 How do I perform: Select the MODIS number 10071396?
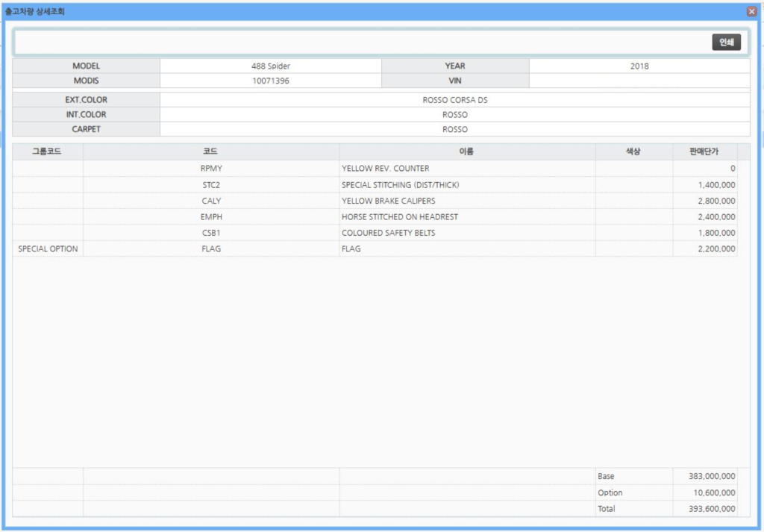pyautogui.click(x=270, y=81)
